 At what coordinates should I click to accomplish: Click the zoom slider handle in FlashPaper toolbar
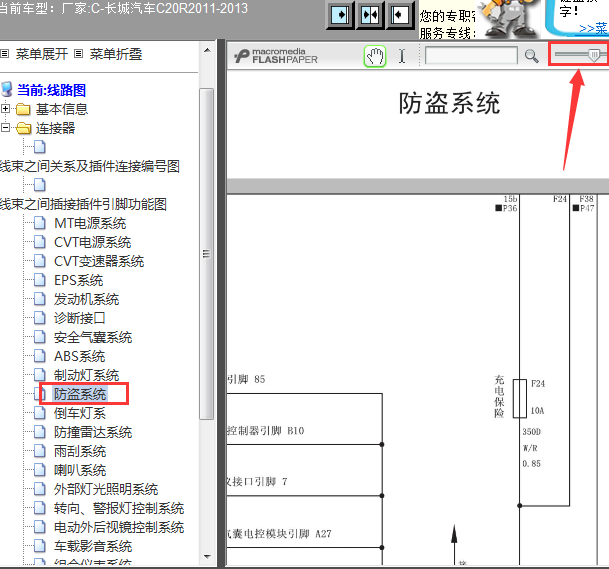(593, 55)
